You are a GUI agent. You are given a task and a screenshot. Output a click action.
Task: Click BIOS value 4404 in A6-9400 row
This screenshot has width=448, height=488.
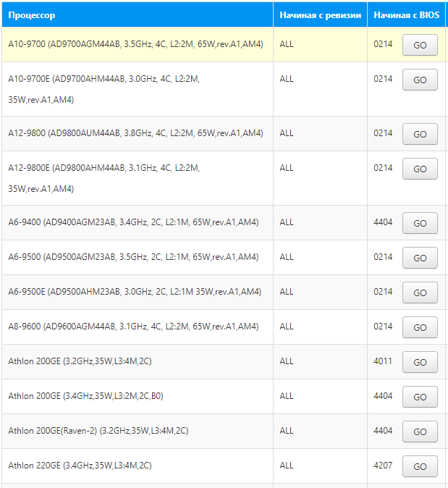[383, 222]
